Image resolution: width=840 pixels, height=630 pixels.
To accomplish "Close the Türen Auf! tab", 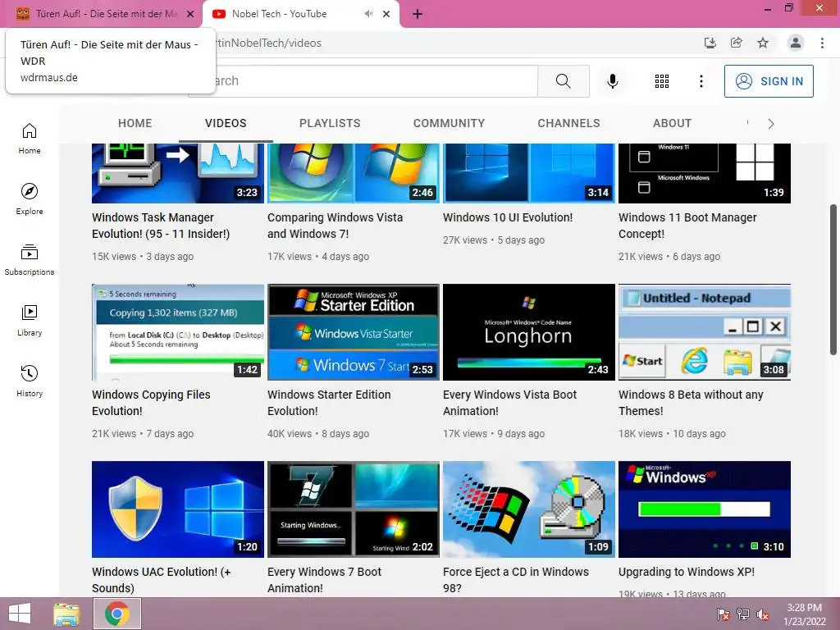I will pyautogui.click(x=190, y=14).
